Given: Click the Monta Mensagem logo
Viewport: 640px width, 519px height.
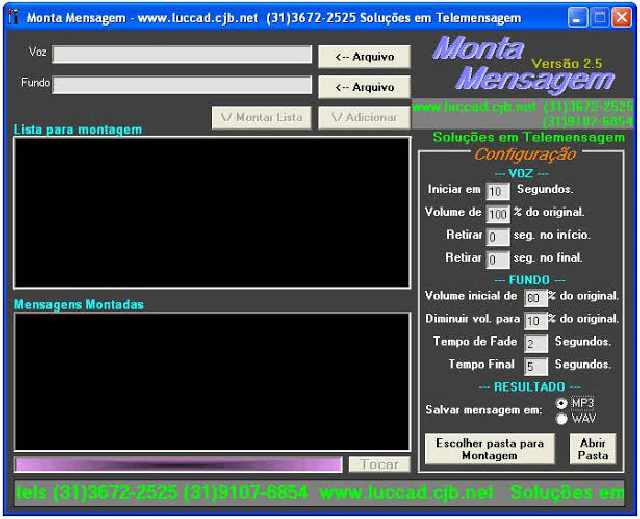Looking at the screenshot, I should (524, 63).
